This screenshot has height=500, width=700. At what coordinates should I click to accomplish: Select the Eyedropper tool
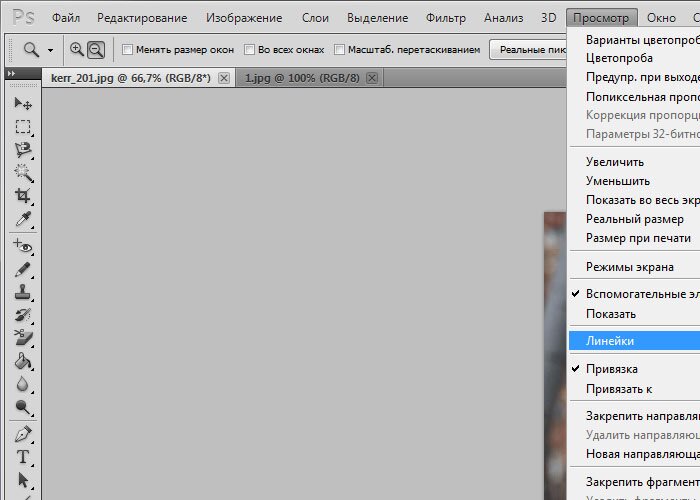23,219
